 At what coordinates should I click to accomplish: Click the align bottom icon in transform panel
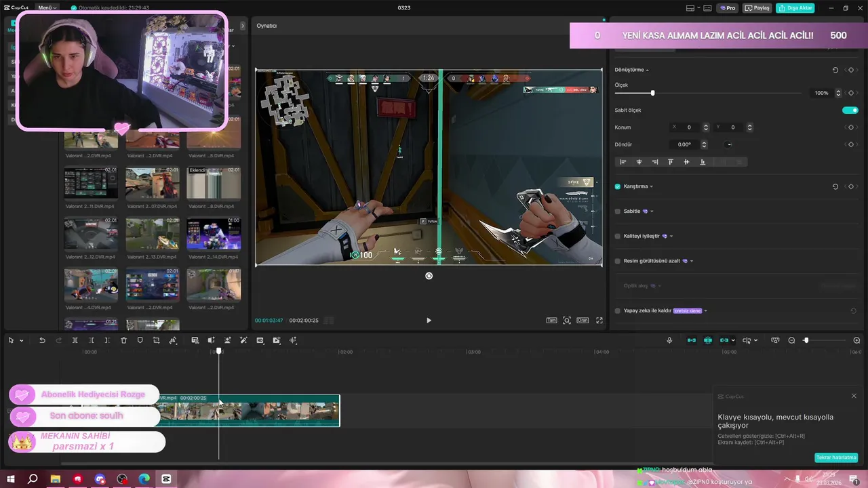[703, 162]
